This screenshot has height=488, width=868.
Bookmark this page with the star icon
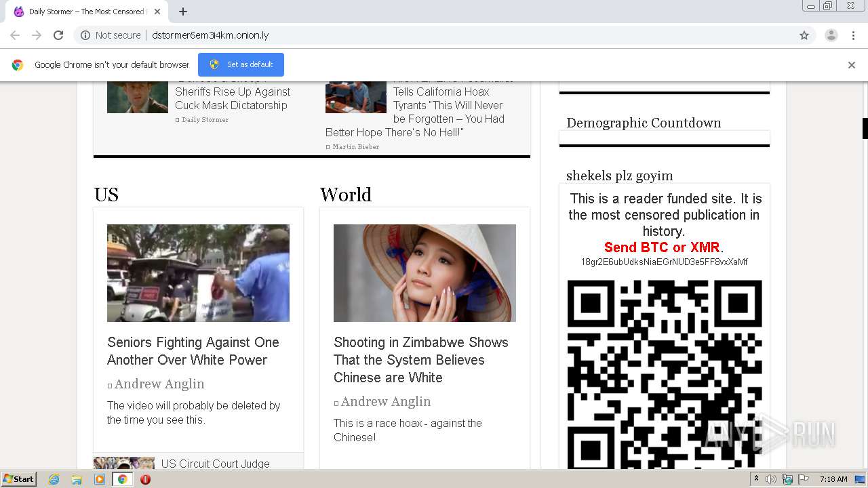[x=804, y=35]
